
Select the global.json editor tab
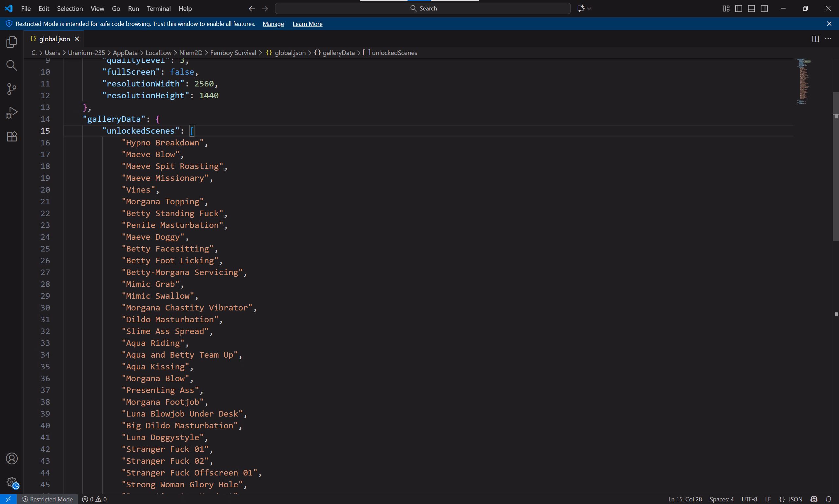coord(54,39)
